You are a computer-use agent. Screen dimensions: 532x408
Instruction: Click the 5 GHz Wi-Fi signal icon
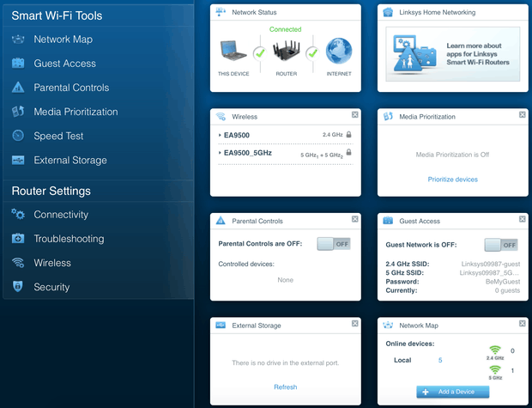tap(495, 369)
